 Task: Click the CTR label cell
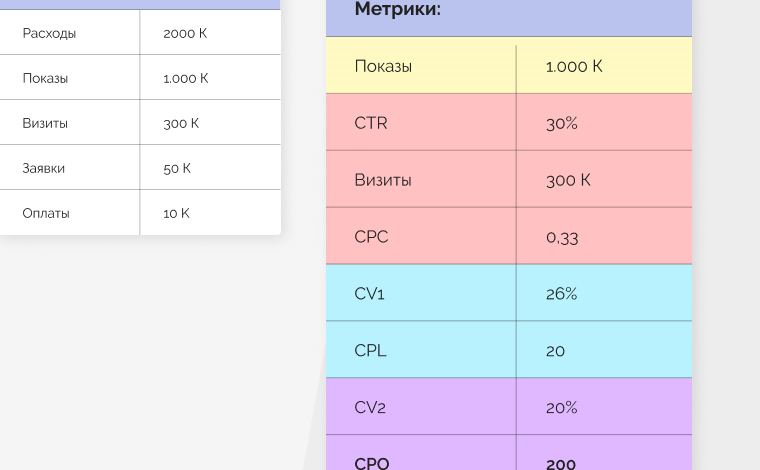tap(371, 123)
